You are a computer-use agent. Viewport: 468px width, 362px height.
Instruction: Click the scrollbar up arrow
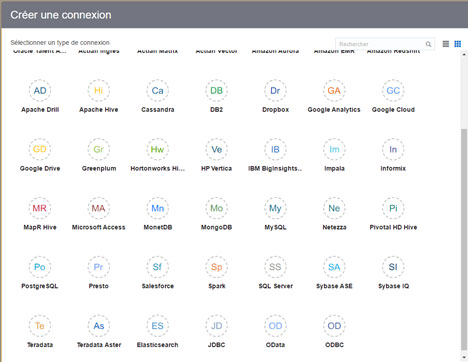tap(464, 54)
